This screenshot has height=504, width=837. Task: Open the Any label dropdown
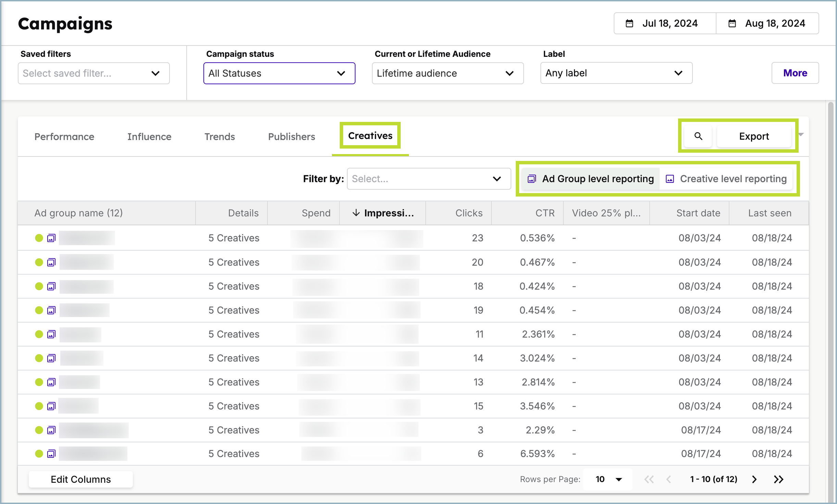click(x=616, y=73)
